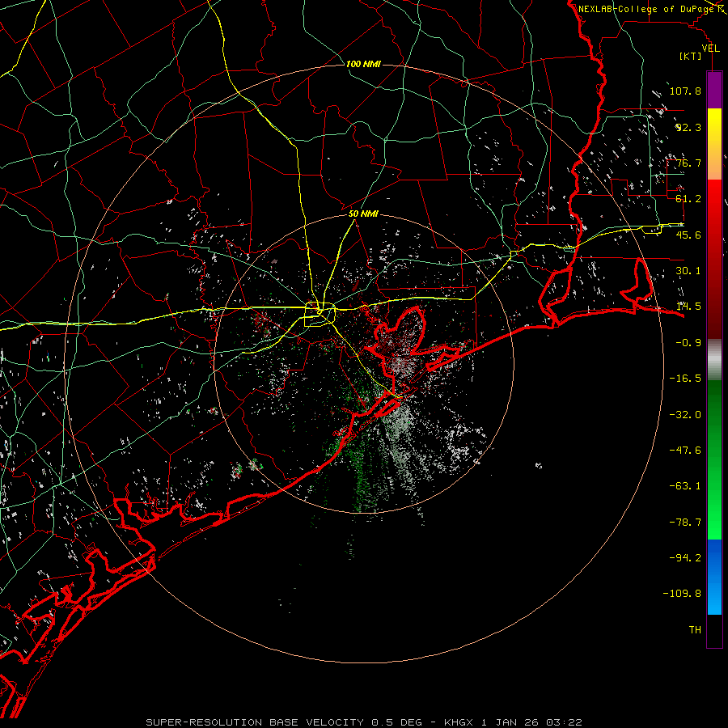Screen dimensions: 728x728
Task: Click the 107.8 velocity scale value
Action: (685, 91)
